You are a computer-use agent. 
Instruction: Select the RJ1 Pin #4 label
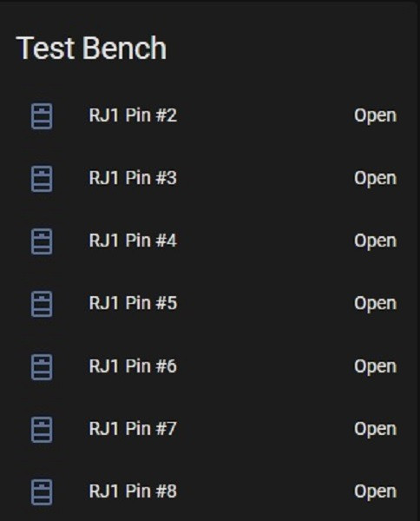tap(133, 241)
